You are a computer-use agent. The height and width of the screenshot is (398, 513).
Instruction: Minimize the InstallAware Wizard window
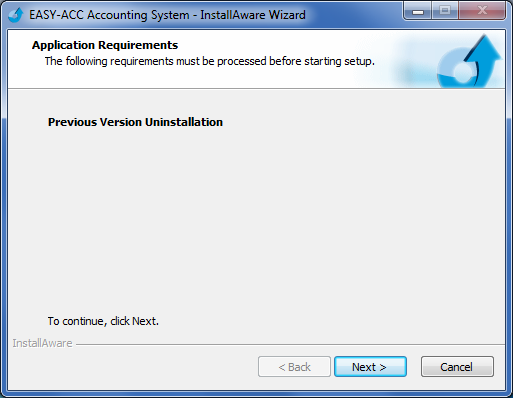coord(418,11)
